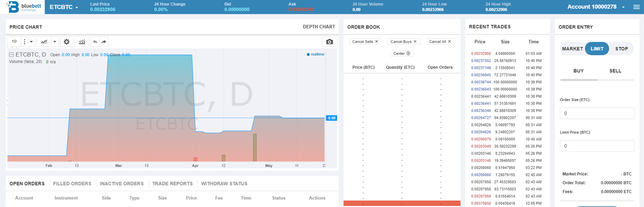Click the Instrument column header in orders table
The image size is (644, 207).
(x=66, y=198)
